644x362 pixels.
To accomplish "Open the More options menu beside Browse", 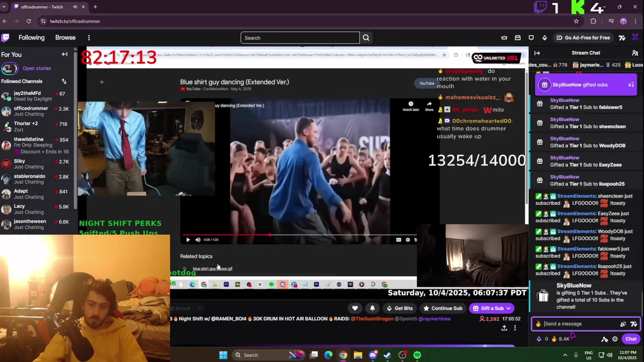I will pos(89,38).
